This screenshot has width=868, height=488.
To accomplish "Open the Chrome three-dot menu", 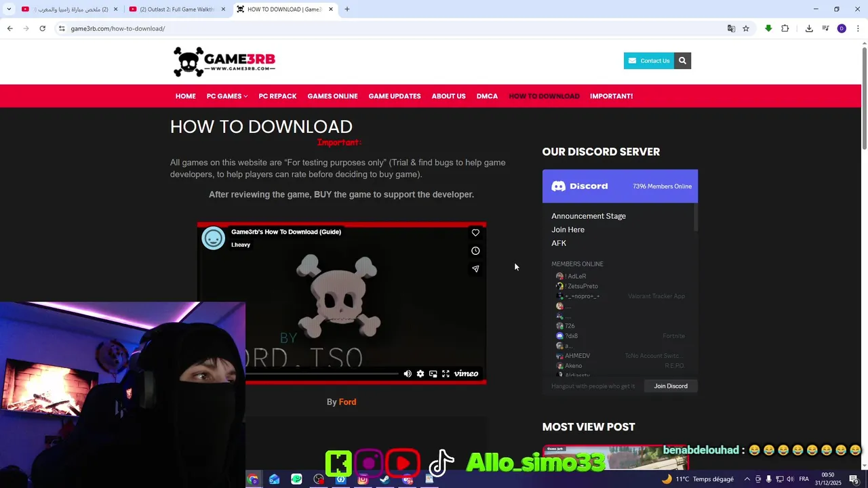I will pyautogui.click(x=858, y=28).
